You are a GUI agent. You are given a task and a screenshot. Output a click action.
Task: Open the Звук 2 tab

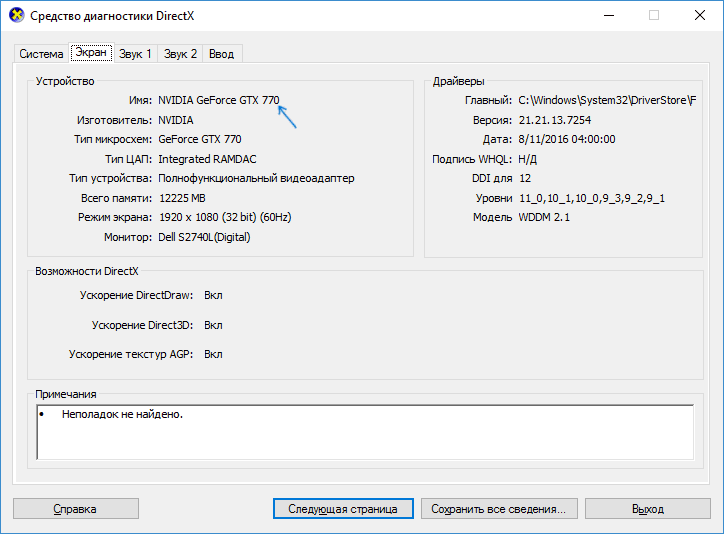pyautogui.click(x=180, y=54)
